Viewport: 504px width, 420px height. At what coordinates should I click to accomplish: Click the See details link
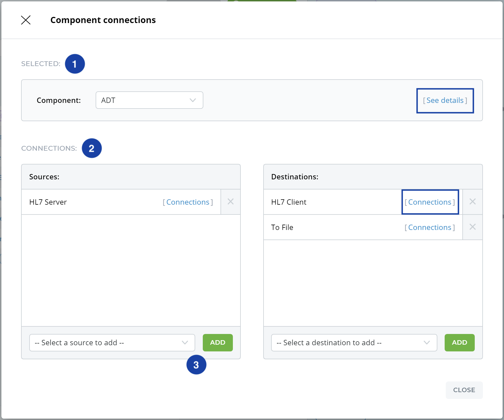pos(445,100)
